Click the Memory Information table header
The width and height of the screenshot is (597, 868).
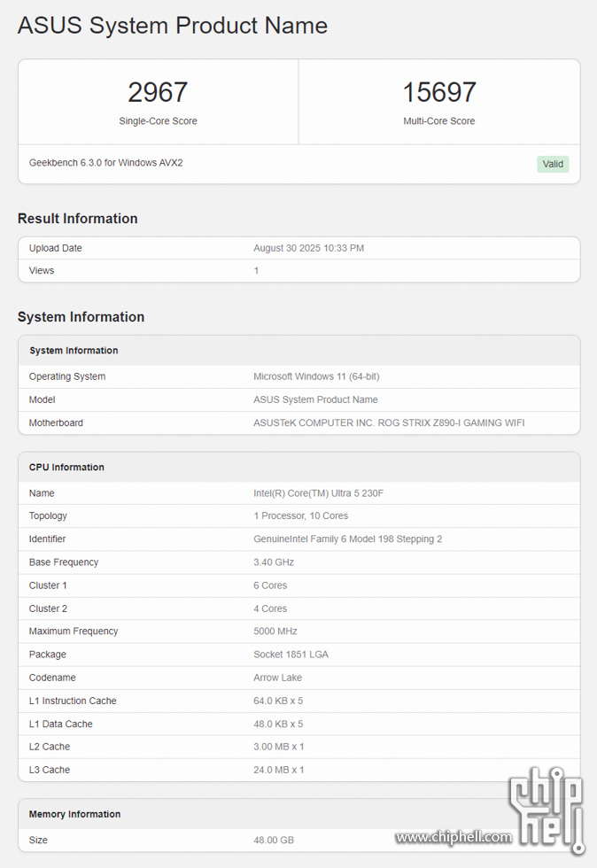click(74, 814)
